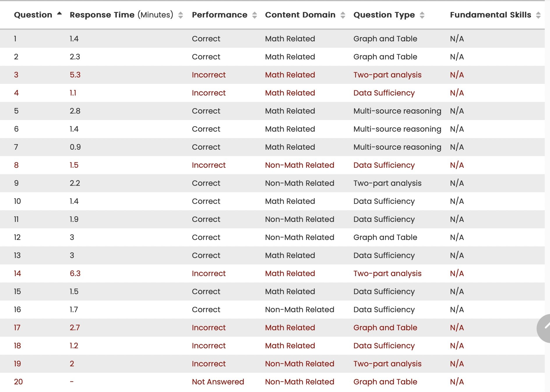This screenshot has height=392, width=550.
Task: Click the Question Type sort arrows icon
Action: point(422,15)
